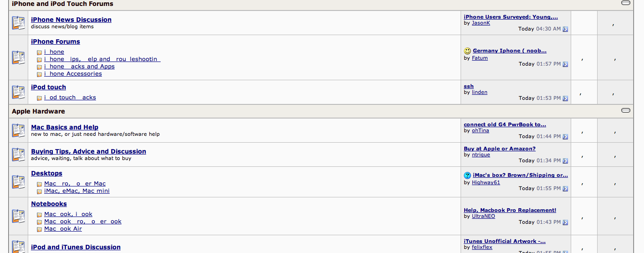Image resolution: width=644 pixels, height=253 pixels.
Task: Click go-to-last-post arrow for Buy at Apple or Amazon
Action: (565, 161)
